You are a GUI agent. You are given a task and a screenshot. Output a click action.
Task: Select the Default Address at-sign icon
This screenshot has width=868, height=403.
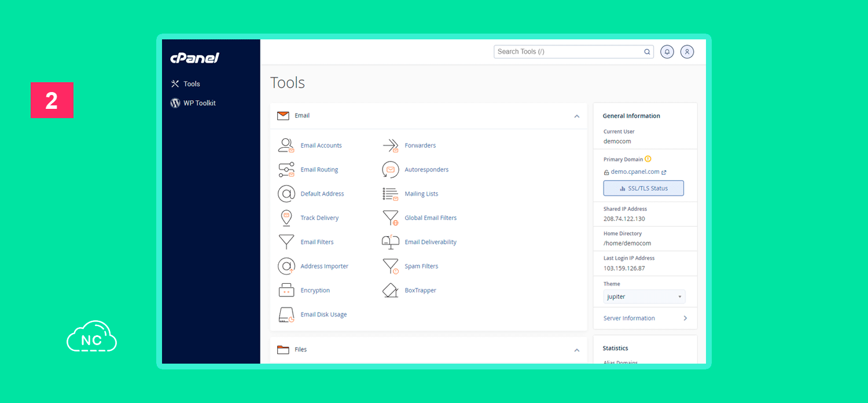[286, 194]
